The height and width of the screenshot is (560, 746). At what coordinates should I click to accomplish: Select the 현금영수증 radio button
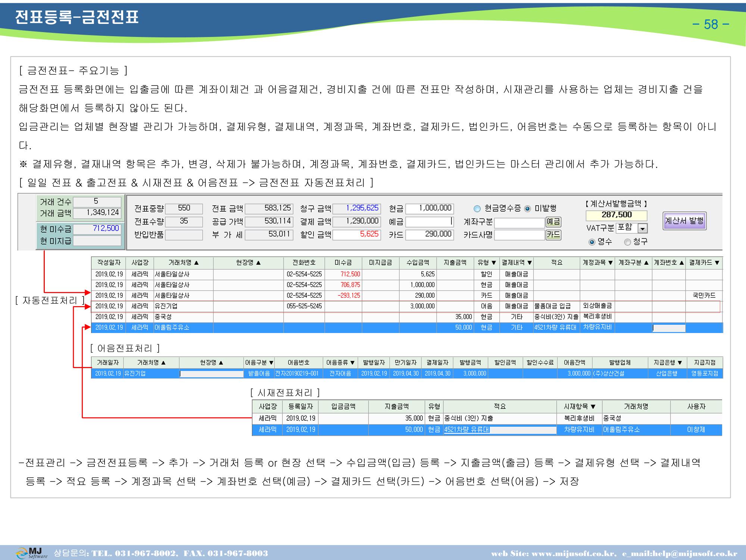(x=477, y=209)
